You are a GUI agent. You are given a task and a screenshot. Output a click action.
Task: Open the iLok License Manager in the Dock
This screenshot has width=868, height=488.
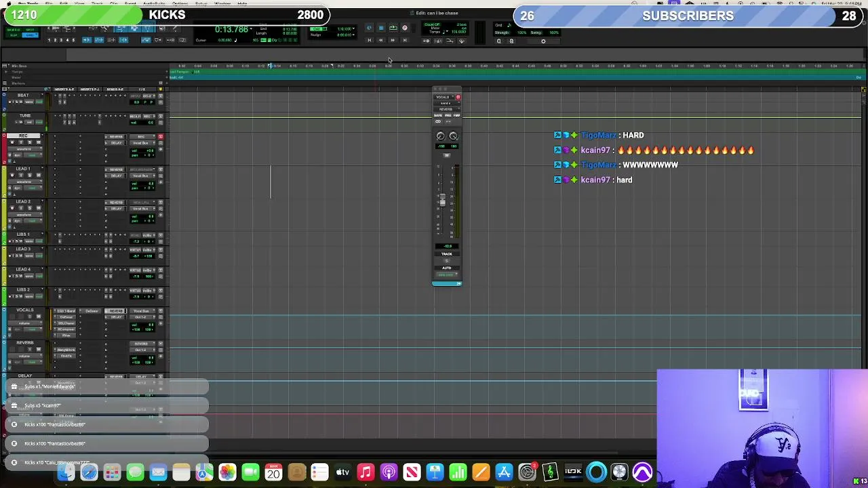coord(573,472)
